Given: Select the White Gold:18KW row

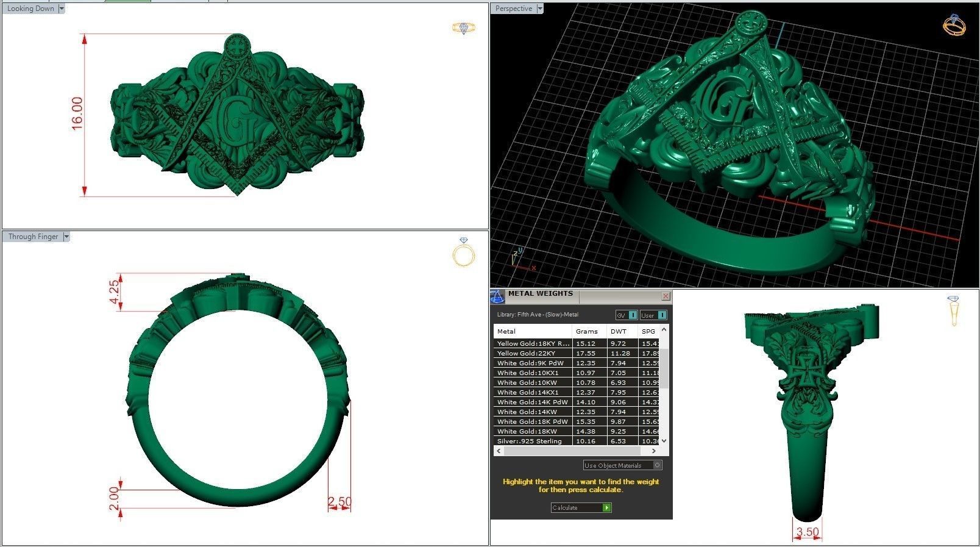Looking at the screenshot, I should click(577, 431).
